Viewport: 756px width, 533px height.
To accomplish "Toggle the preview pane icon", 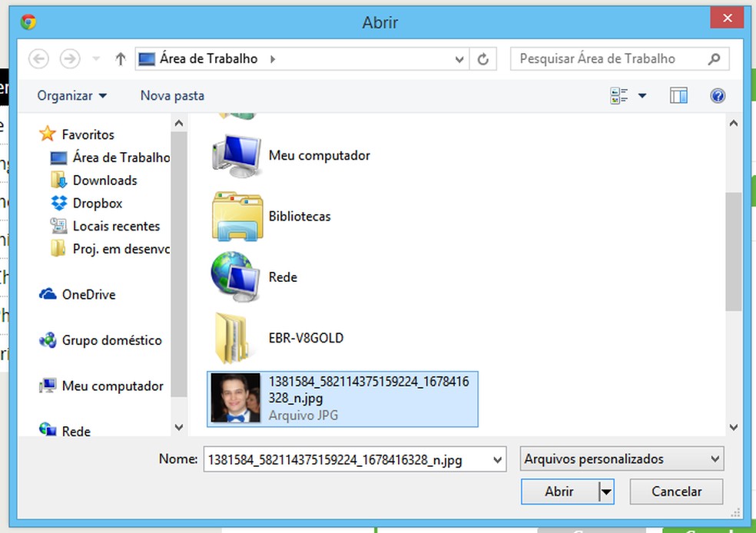I will tap(678, 95).
